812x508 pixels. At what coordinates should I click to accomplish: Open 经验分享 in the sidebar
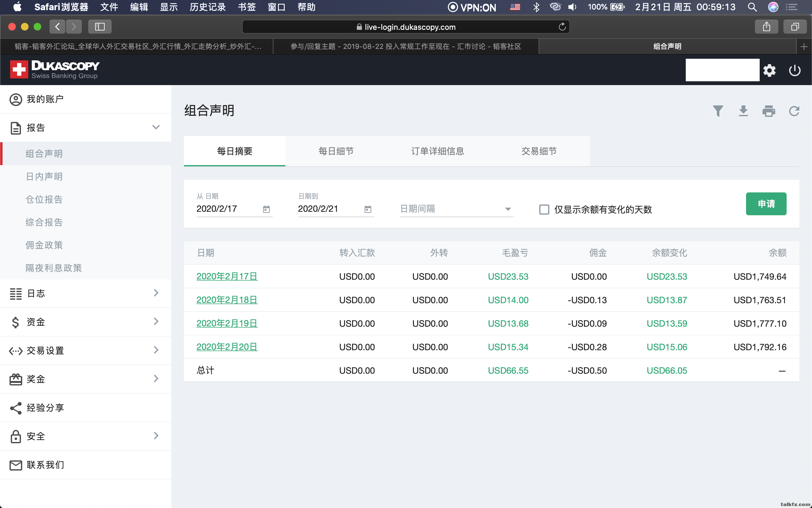86,408
